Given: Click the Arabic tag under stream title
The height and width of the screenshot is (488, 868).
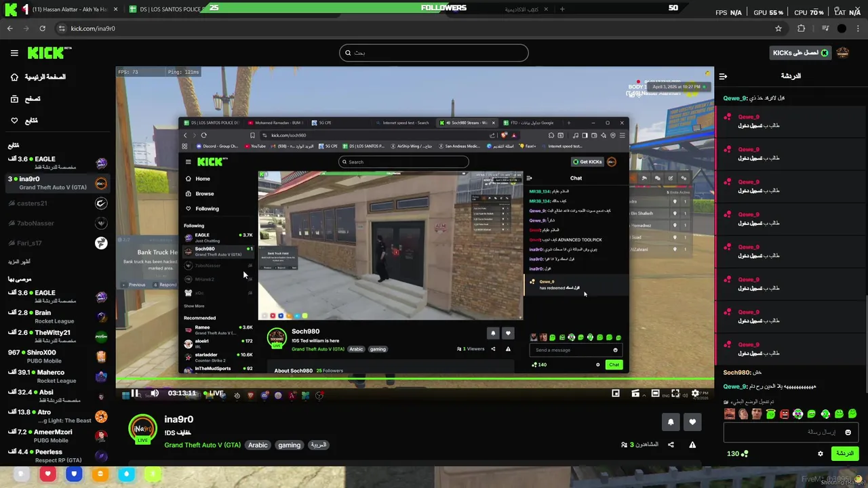Looking at the screenshot, I should pos(258,445).
